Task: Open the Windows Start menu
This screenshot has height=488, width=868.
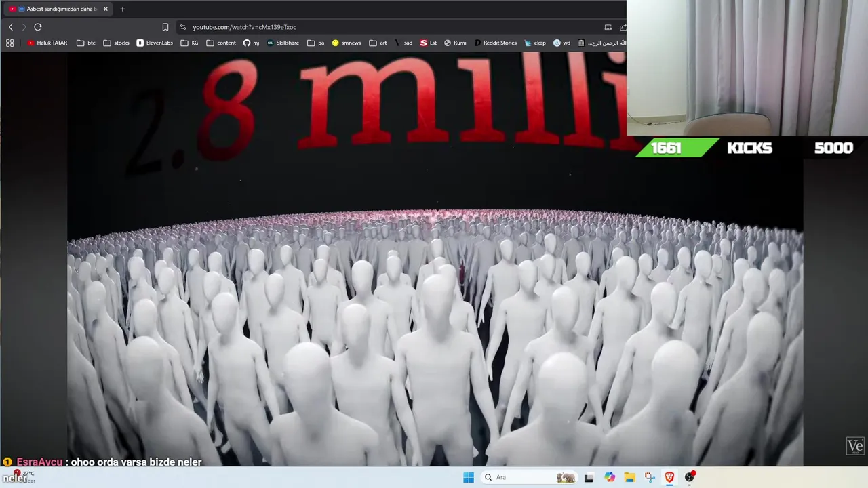Action: pos(469,477)
